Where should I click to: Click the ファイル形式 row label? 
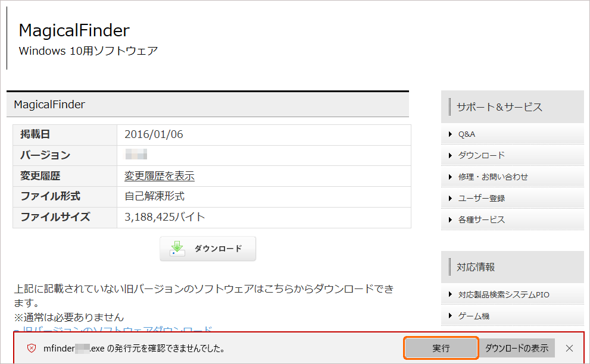pos(50,196)
